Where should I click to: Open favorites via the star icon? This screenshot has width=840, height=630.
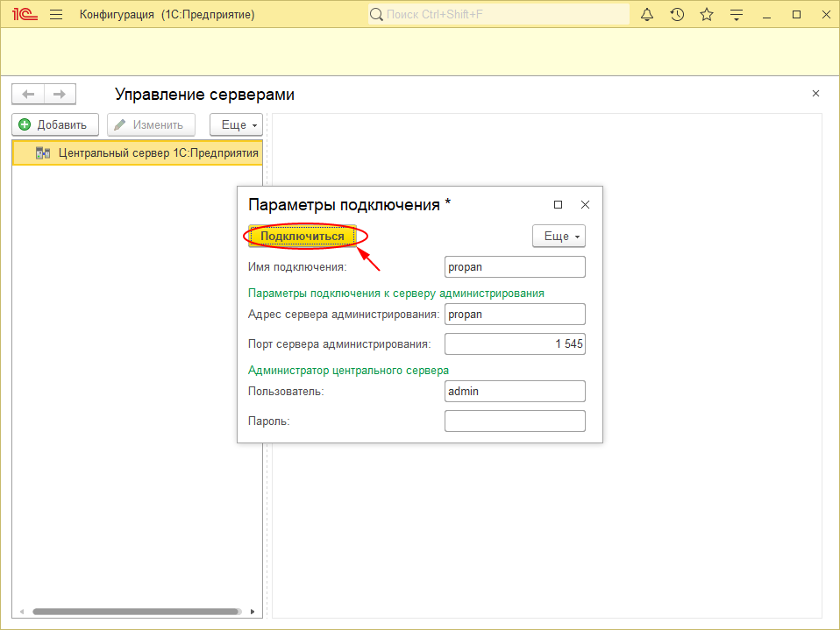[x=707, y=13]
